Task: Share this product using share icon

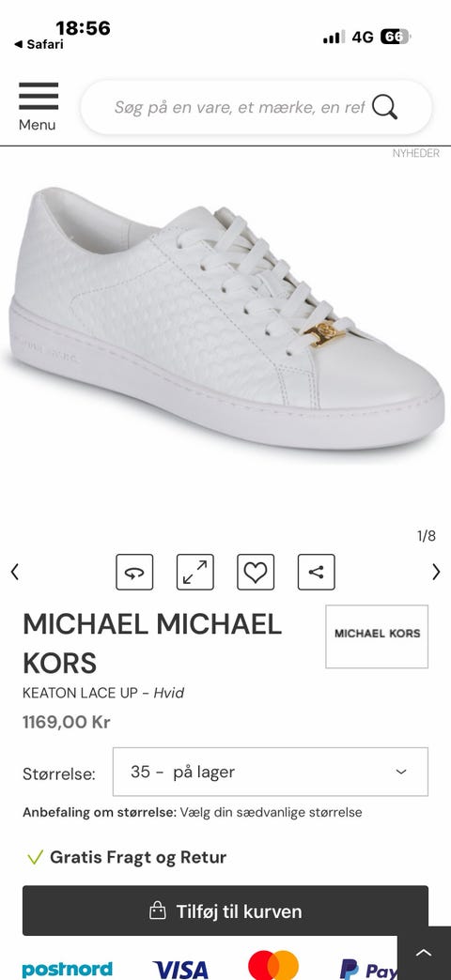Action: coord(316,572)
